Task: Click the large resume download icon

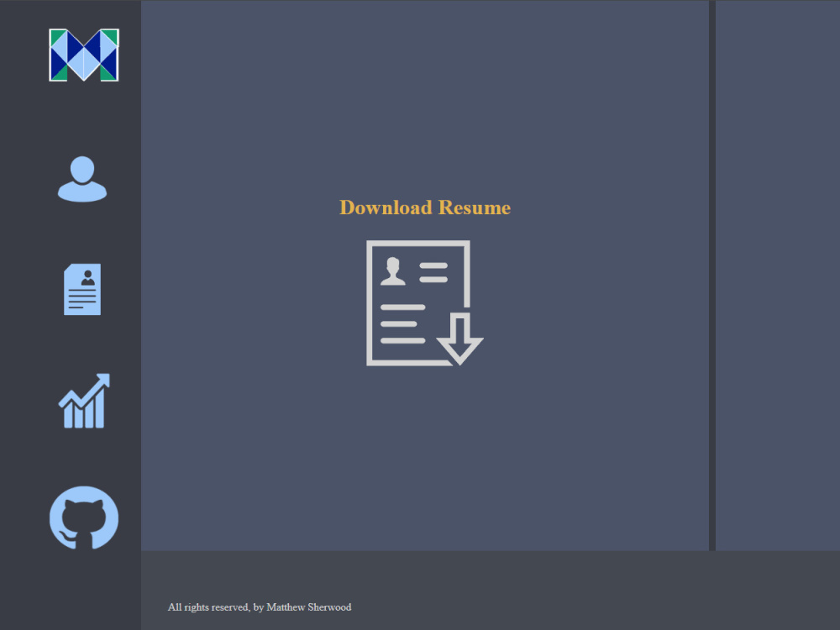Action: pyautogui.click(x=425, y=303)
